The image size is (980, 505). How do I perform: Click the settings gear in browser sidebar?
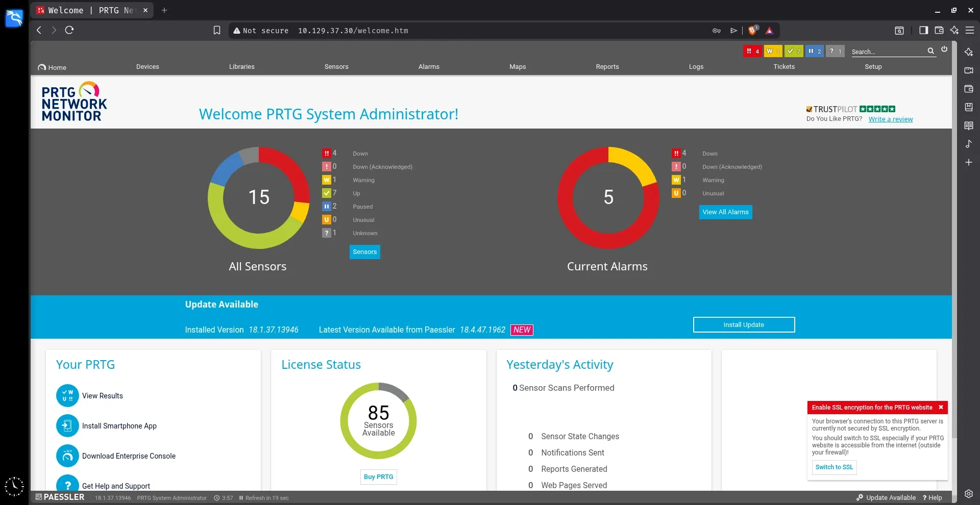pos(969,493)
